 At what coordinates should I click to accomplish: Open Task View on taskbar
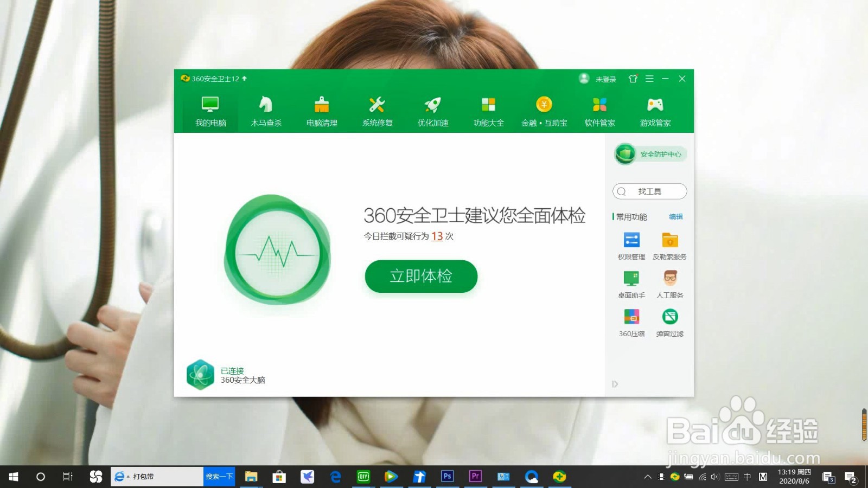pos(67,477)
